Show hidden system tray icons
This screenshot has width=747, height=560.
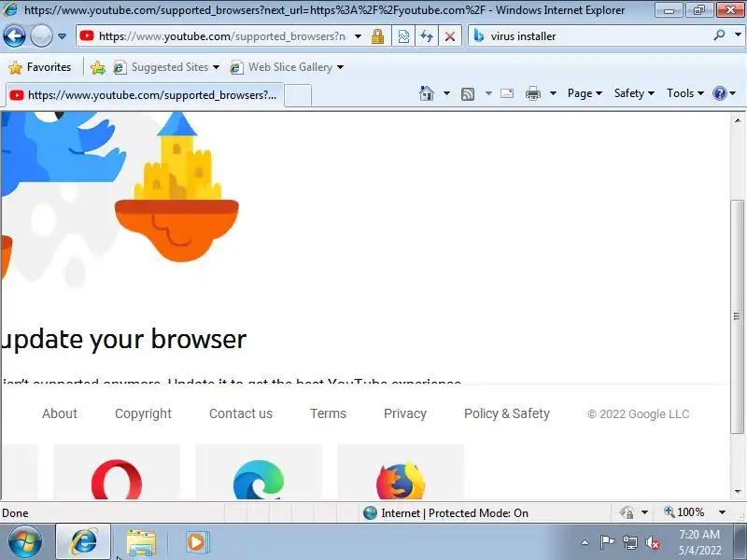[585, 542]
